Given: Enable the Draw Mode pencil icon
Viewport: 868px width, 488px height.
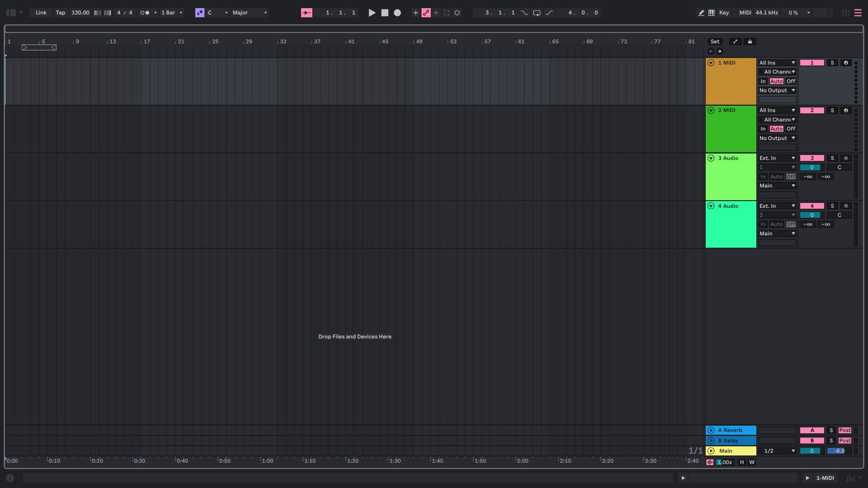Looking at the screenshot, I should [701, 13].
